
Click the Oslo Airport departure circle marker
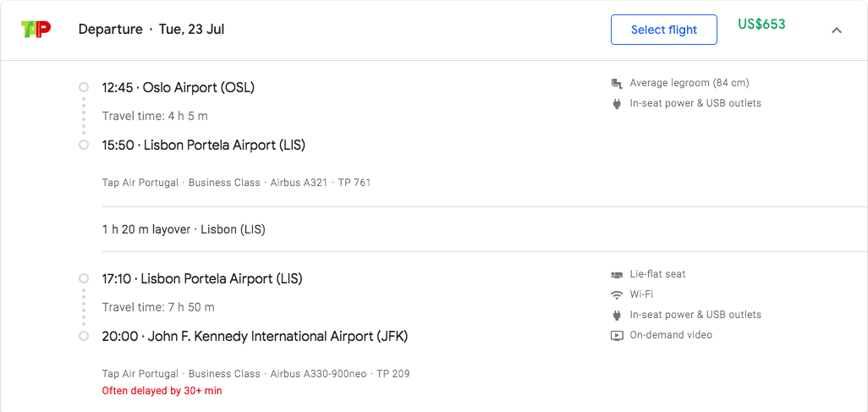[x=84, y=87]
